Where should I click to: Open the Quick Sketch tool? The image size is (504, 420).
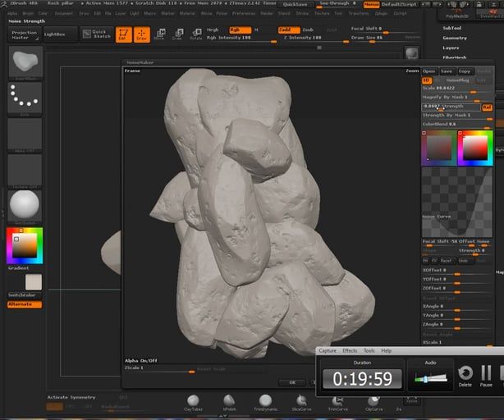(97, 34)
